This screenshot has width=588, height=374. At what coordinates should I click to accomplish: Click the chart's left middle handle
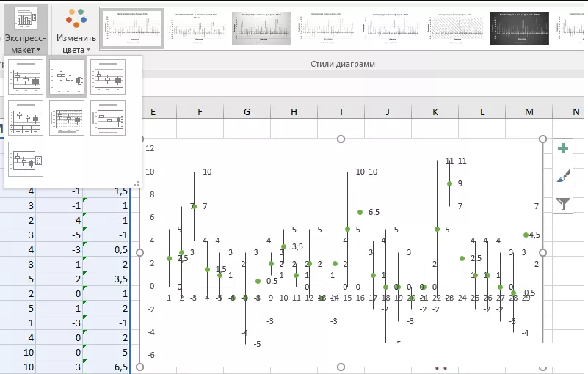pyautogui.click(x=139, y=252)
